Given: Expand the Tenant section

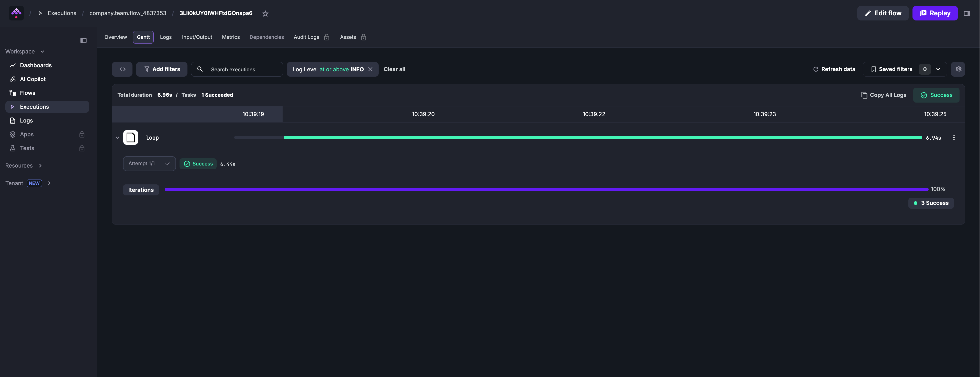Looking at the screenshot, I should (28, 183).
